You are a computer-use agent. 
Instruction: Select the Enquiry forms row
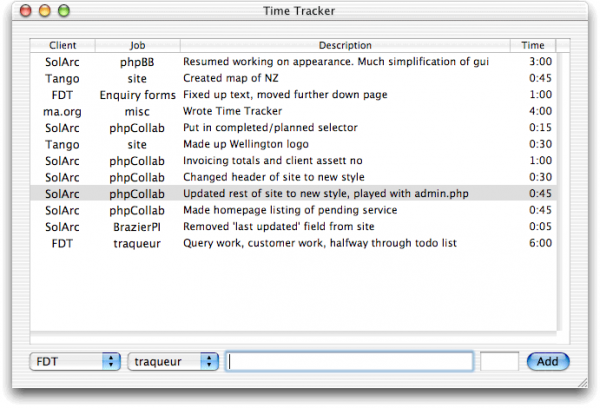click(293, 95)
